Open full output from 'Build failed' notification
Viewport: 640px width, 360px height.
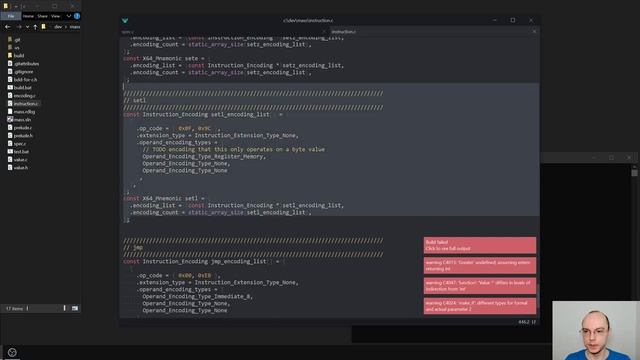pyautogui.click(x=480, y=245)
